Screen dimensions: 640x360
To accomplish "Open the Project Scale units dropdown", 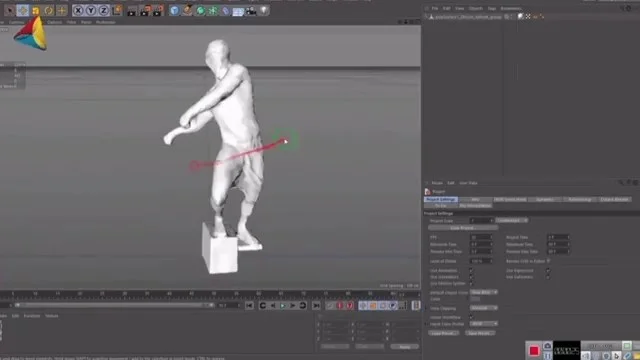I will [511, 220].
